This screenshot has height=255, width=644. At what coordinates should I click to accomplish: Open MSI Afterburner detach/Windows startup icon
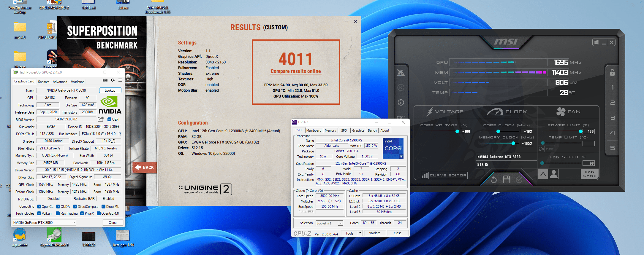596,42
